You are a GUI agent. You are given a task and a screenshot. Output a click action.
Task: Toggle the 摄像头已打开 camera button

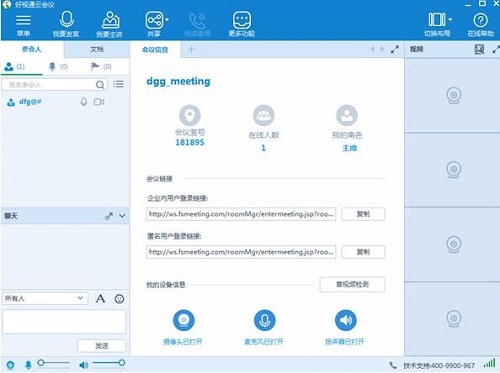184,320
